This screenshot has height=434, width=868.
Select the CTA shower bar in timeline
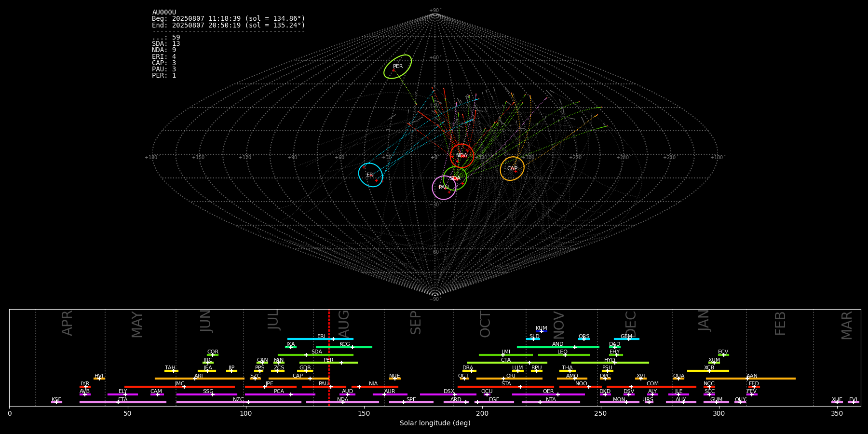pyautogui.click(x=507, y=363)
